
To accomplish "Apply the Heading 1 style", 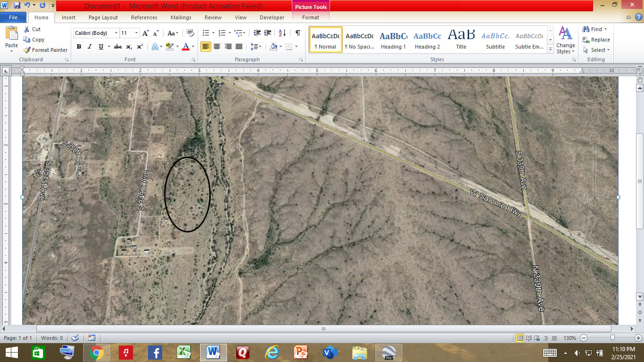I will pos(393,40).
